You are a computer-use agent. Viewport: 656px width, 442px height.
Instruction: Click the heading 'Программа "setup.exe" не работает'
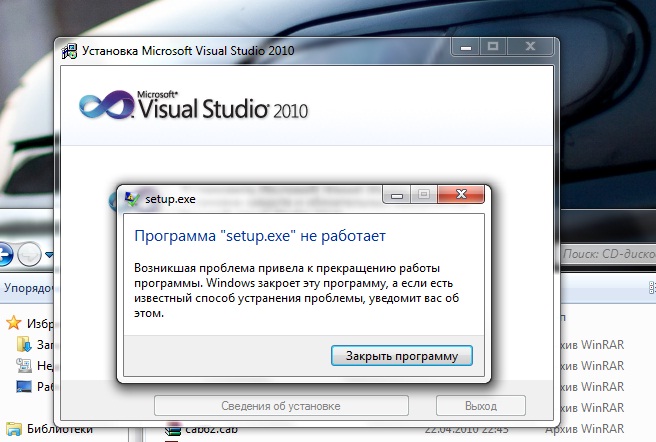click(x=260, y=236)
